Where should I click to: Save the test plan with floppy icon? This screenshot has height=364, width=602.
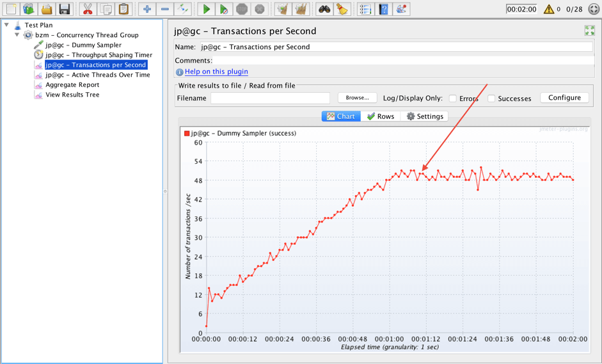pos(64,9)
